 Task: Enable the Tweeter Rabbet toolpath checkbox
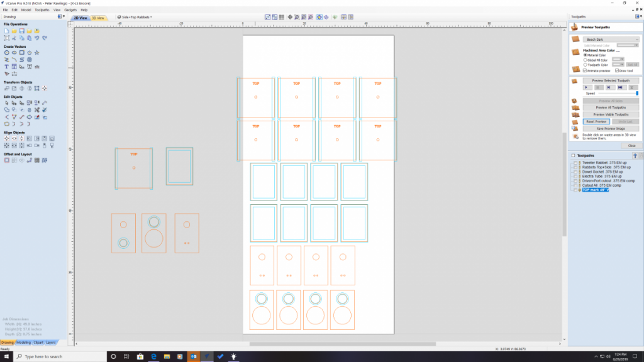575,162
